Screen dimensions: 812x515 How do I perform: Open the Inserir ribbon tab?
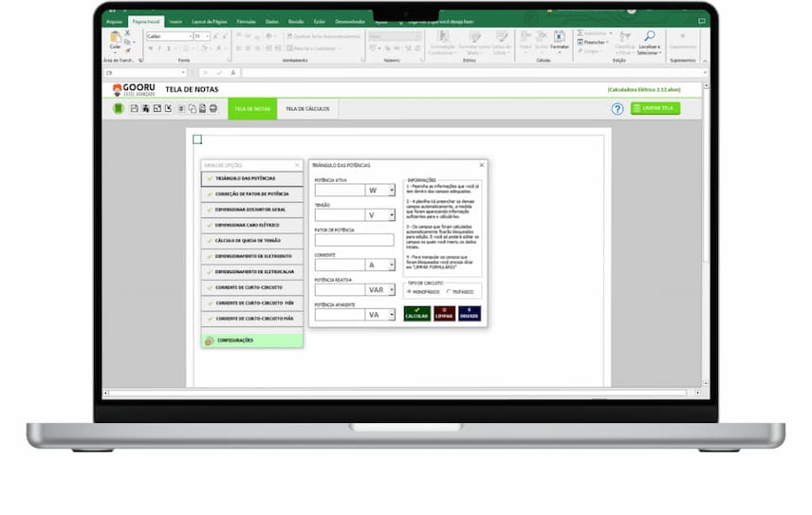coord(175,22)
